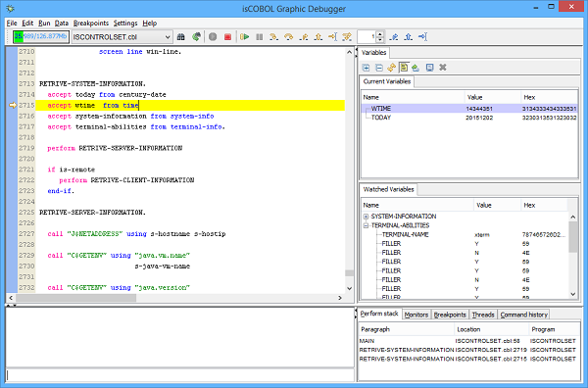Select the Watched Variables tab
The width and height of the screenshot is (588, 388).
388,189
